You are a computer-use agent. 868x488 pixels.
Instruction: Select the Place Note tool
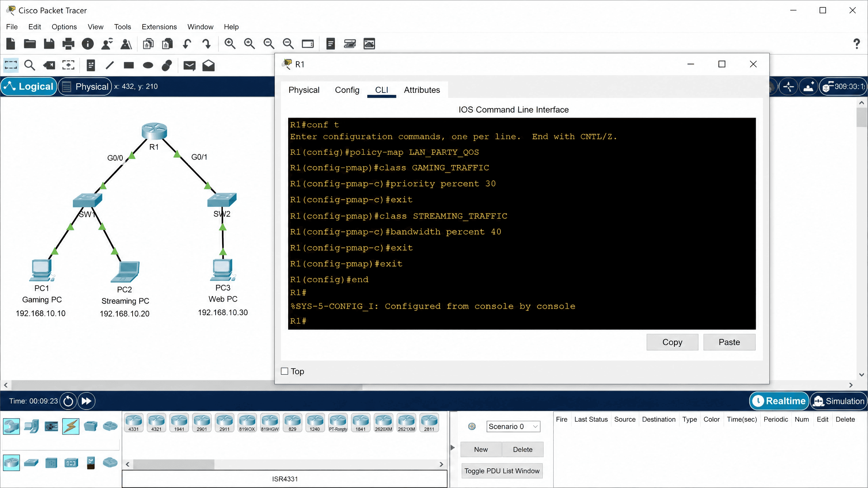tap(91, 65)
